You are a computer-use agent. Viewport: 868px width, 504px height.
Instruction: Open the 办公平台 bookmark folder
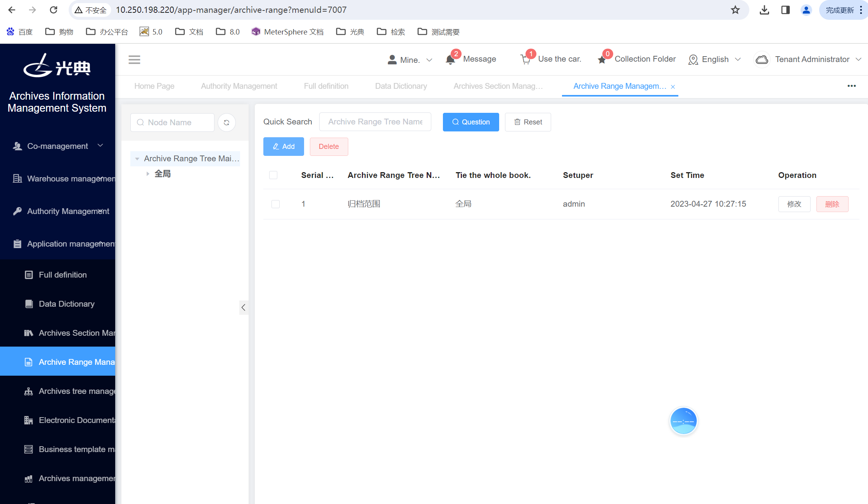[x=107, y=32]
